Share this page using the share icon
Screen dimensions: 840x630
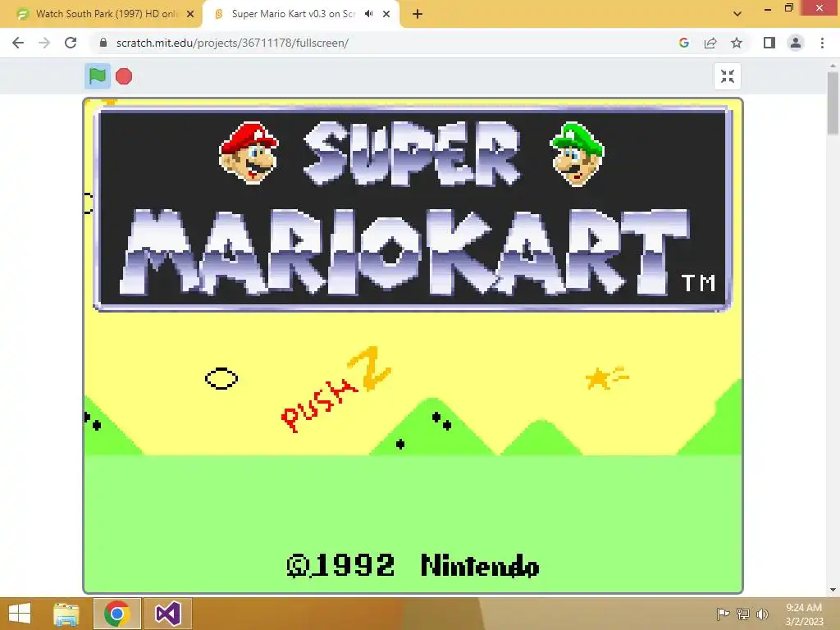[x=710, y=43]
